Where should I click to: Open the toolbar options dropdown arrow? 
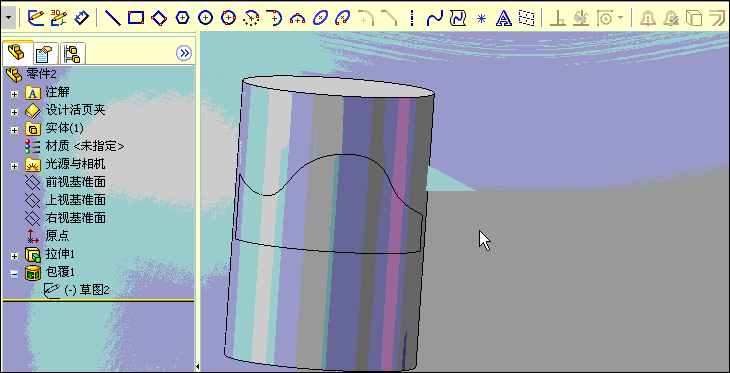coord(9,18)
